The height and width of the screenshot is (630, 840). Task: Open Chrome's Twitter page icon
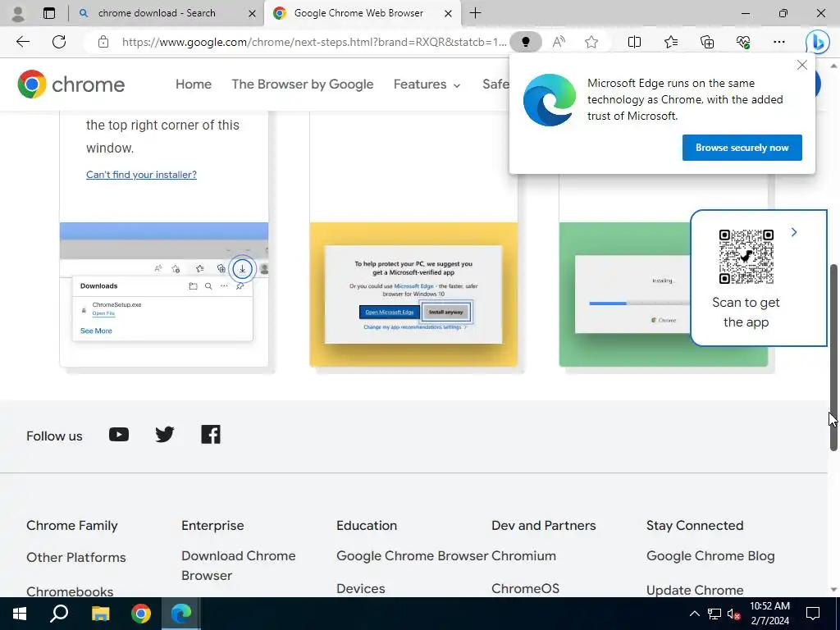coord(164,435)
